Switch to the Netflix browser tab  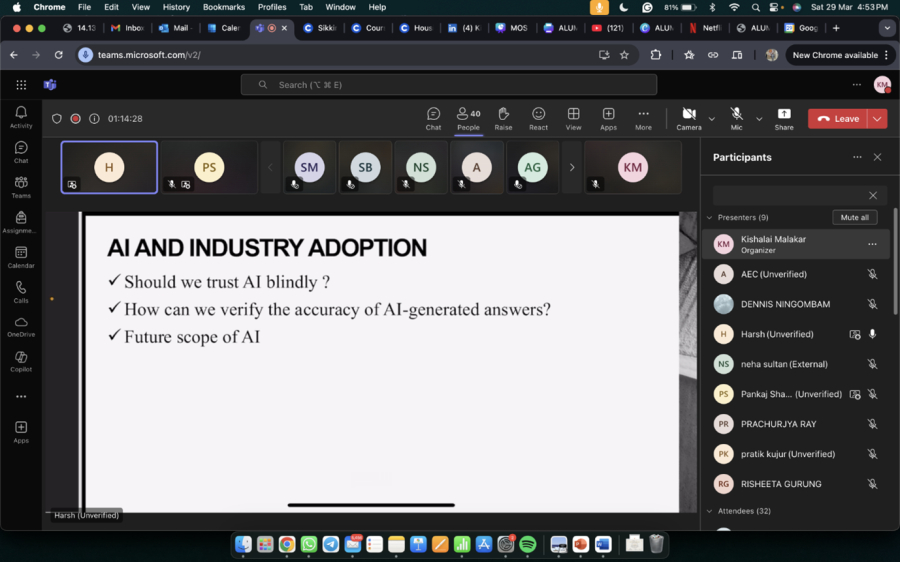(x=706, y=28)
